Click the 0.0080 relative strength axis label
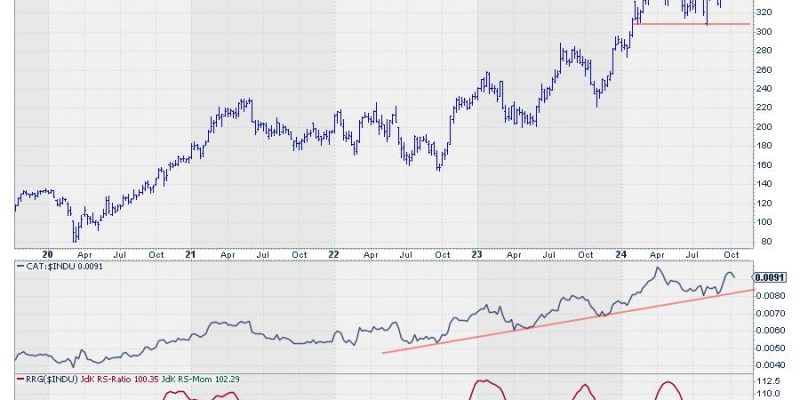 click(x=770, y=296)
